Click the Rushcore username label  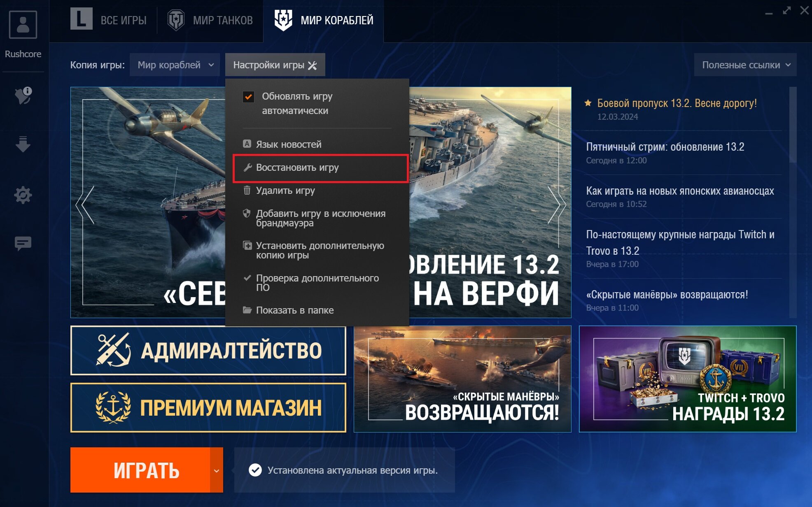(x=23, y=54)
